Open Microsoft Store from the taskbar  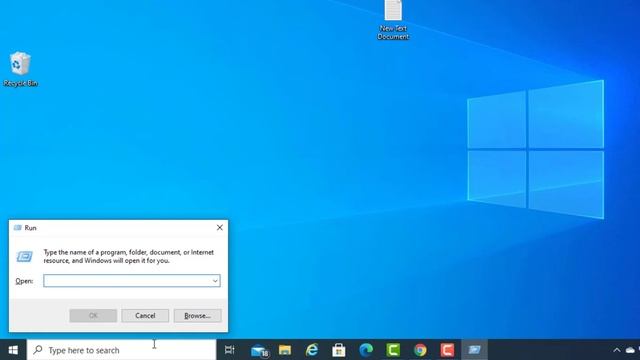(339, 350)
